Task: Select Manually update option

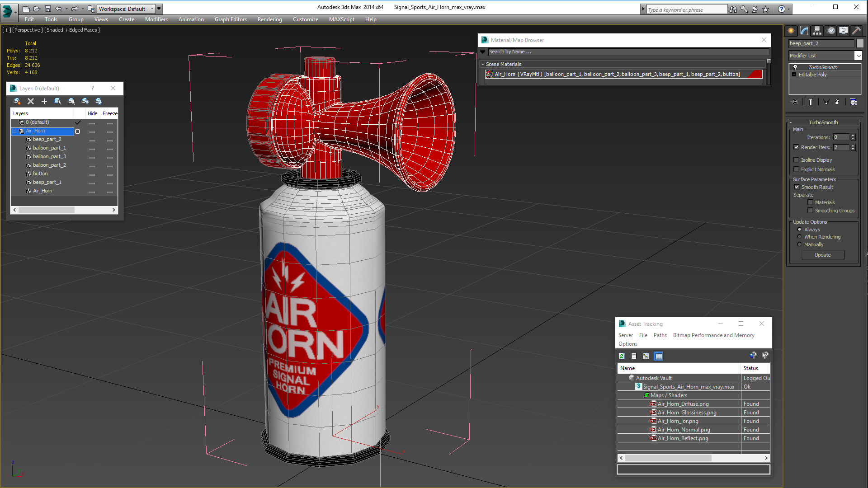Action: 799,244
